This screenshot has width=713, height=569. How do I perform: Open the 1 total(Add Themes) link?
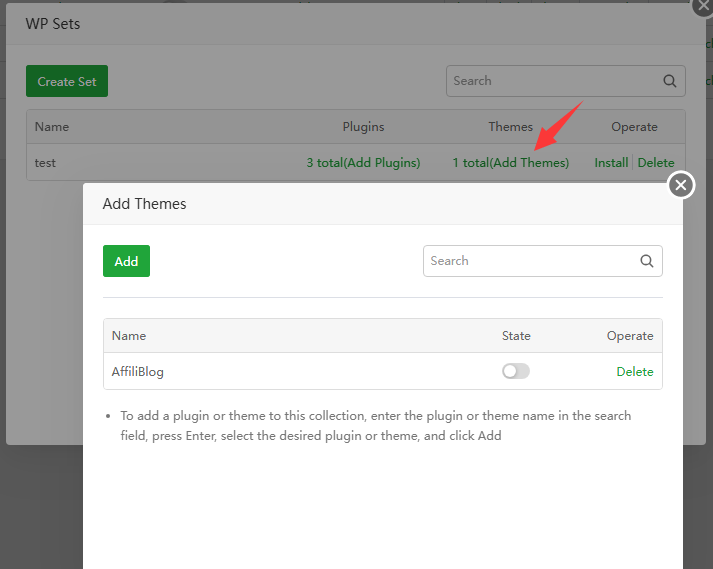(510, 162)
